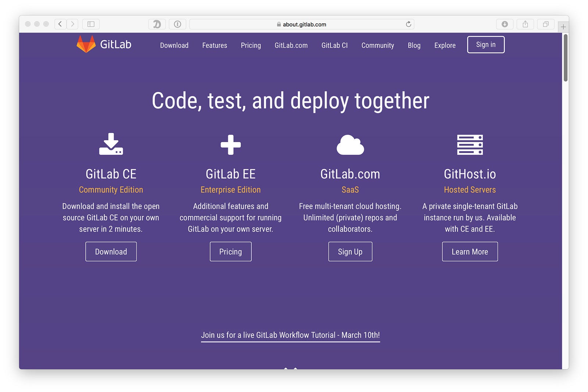Click the GitLab wordmark text
This screenshot has width=588, height=392.
[116, 44]
